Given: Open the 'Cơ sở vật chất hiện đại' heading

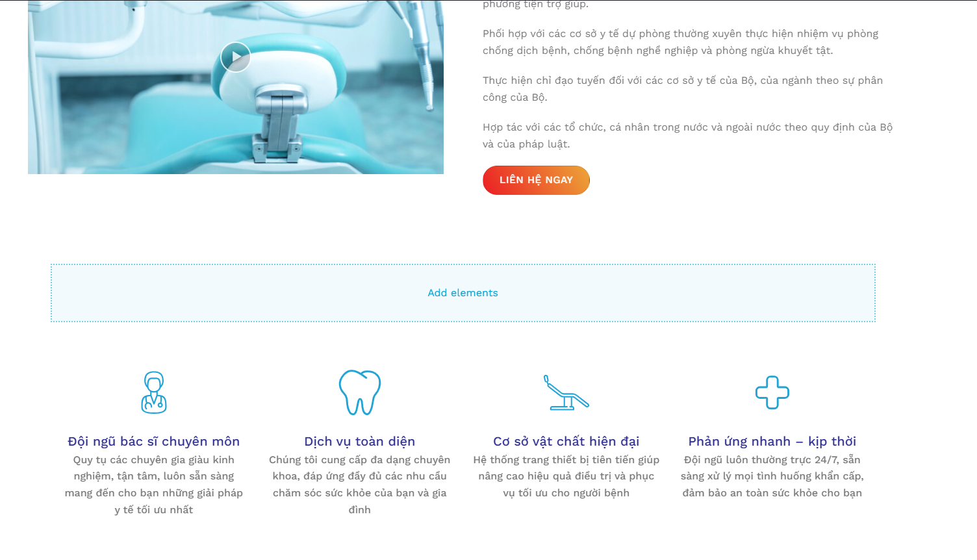Looking at the screenshot, I should pyautogui.click(x=566, y=441).
